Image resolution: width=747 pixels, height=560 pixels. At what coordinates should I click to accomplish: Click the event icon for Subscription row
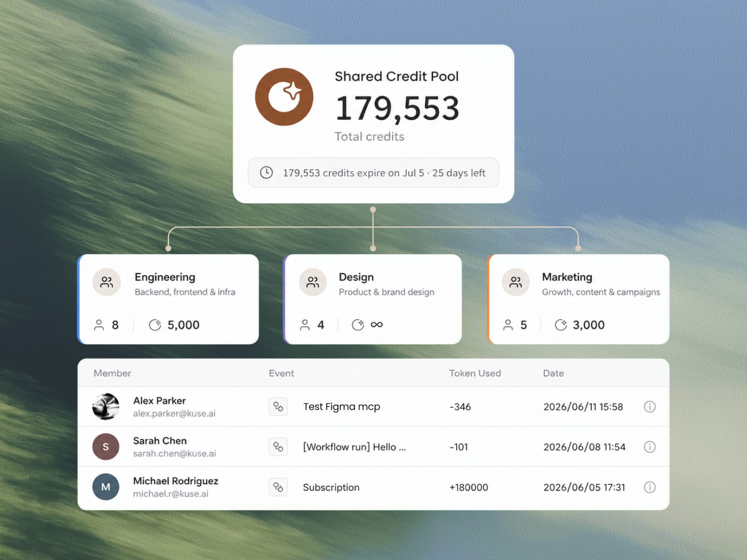(x=278, y=487)
